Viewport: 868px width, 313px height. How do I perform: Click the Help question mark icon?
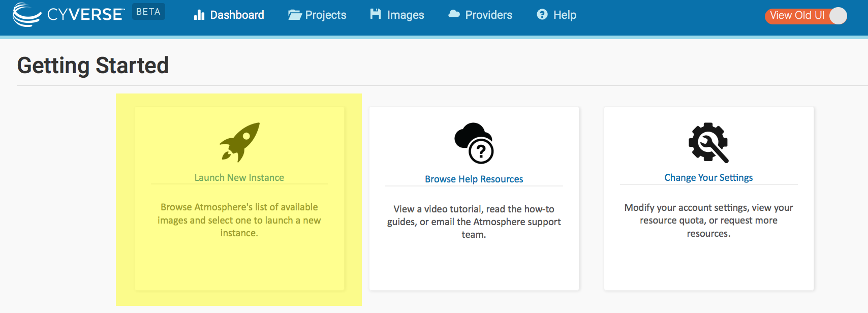[542, 15]
